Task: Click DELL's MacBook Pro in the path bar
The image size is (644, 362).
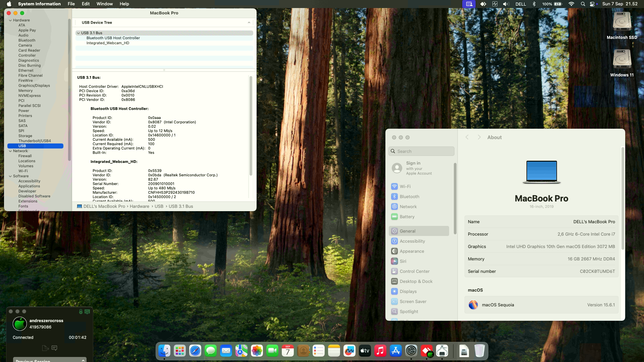Action: point(101,206)
